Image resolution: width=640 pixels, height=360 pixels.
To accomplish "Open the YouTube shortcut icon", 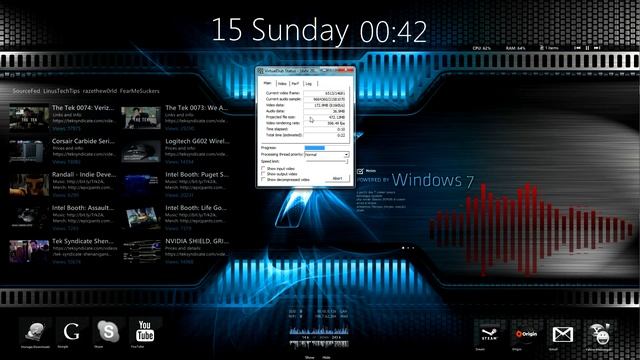I will [x=145, y=331].
